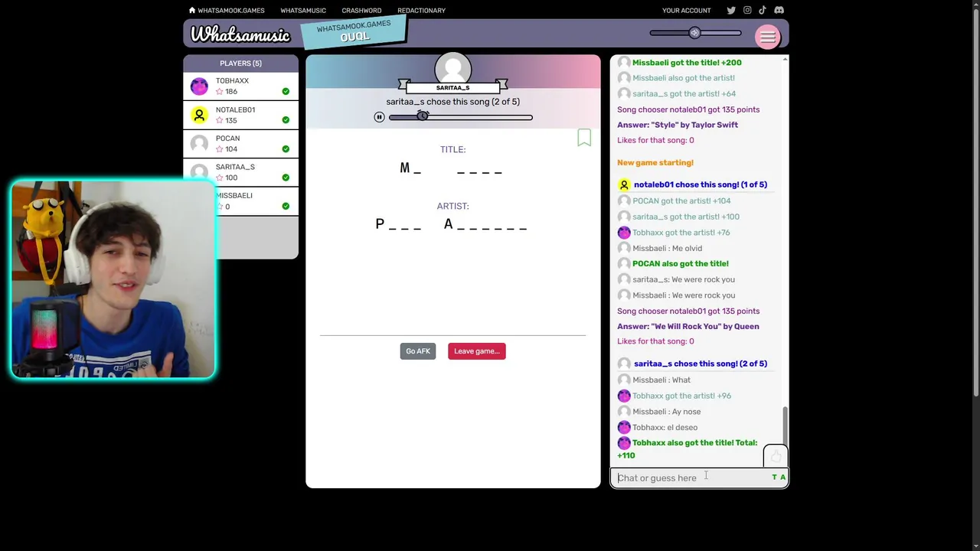
Task: Open the Discord icon link
Action: (779, 10)
